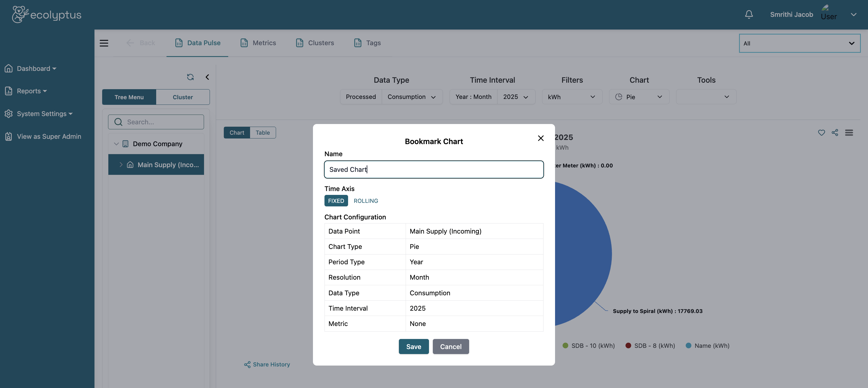Click the heart bookmark icon
Viewport: 868px width, 388px height.
point(821,133)
